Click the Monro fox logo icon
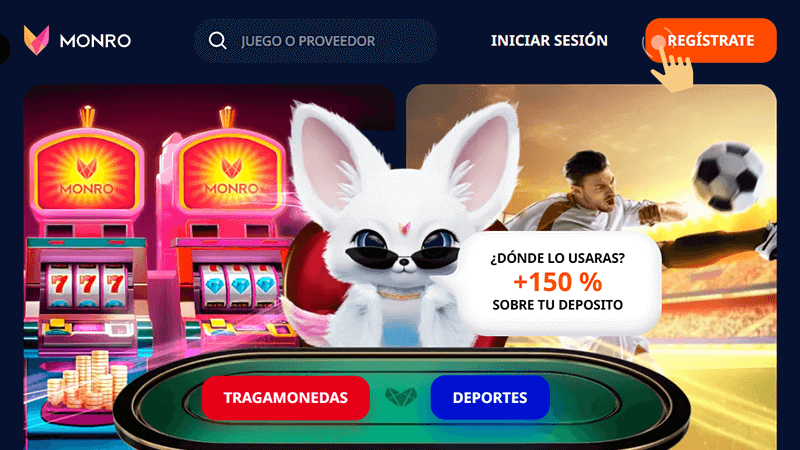This screenshot has width=800, height=450. point(36,40)
